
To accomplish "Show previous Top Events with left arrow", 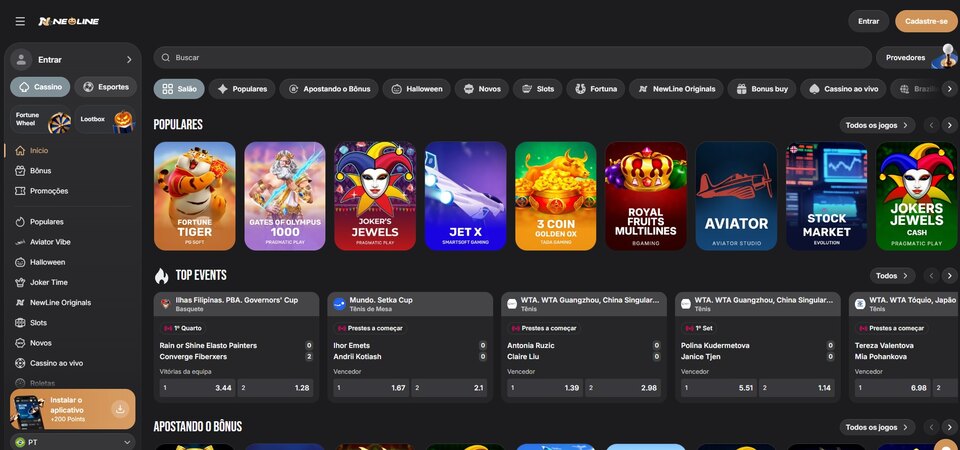I will pos(932,276).
